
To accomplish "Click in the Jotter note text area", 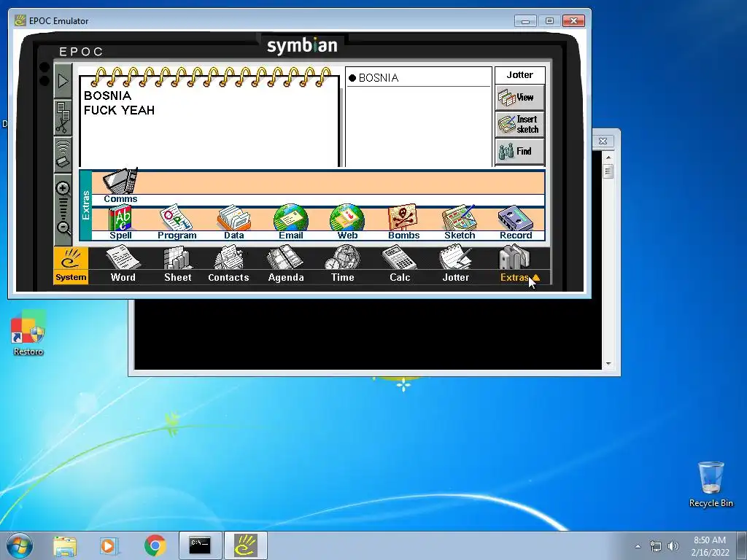I will [x=209, y=126].
